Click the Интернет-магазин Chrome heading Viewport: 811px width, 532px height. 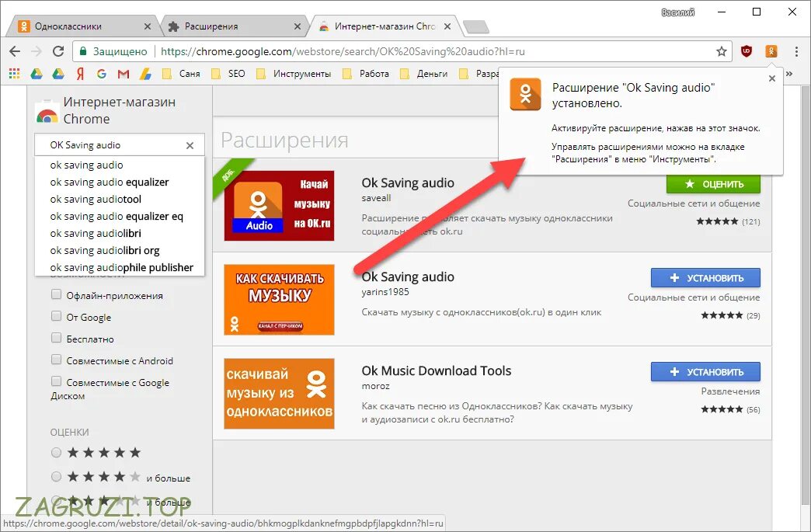(x=120, y=110)
